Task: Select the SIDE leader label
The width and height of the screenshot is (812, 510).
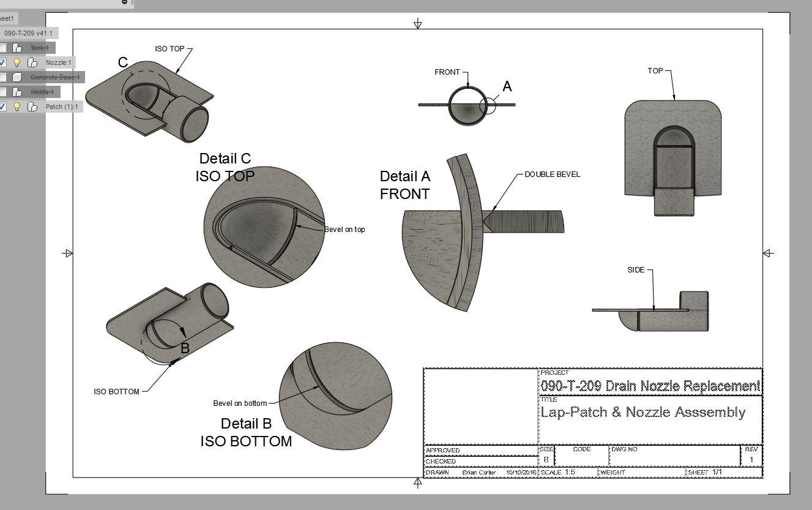Action: point(636,270)
